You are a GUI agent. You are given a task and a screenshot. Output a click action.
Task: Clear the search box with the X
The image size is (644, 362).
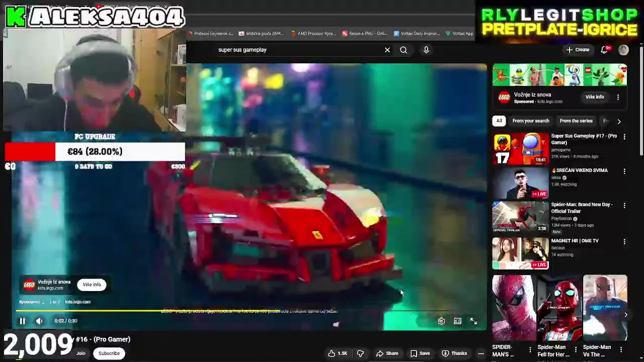pos(387,50)
